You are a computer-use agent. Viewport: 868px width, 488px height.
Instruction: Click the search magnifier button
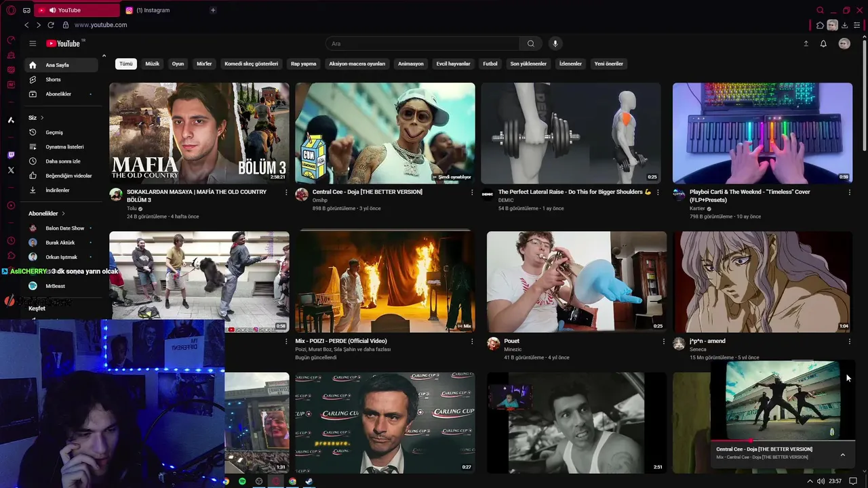[531, 43]
